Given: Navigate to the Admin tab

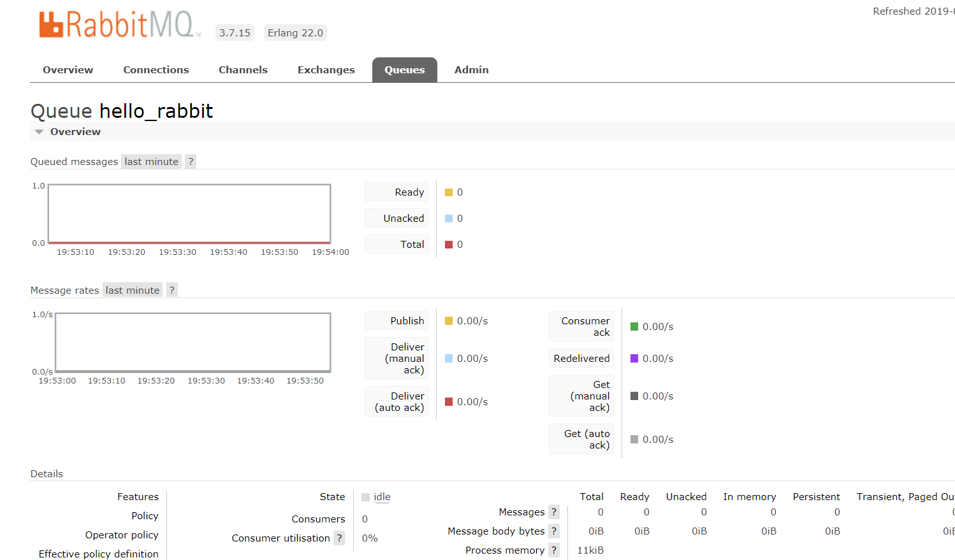Looking at the screenshot, I should [x=472, y=70].
